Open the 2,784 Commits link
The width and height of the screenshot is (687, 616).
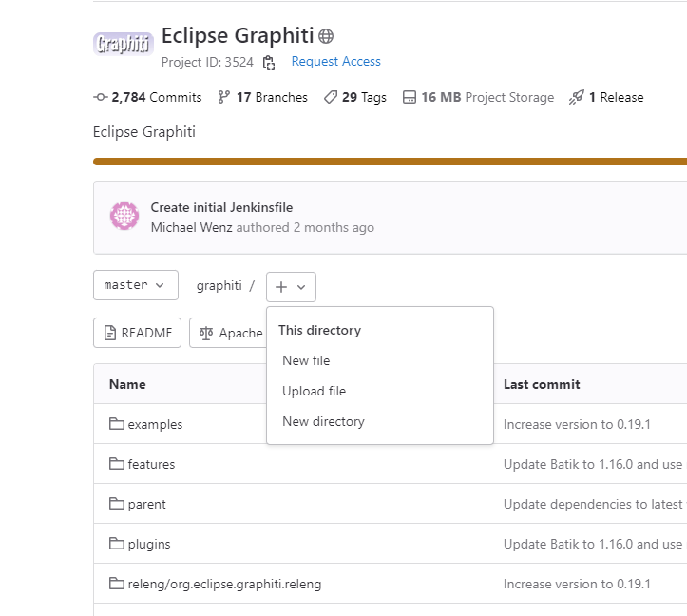click(147, 97)
